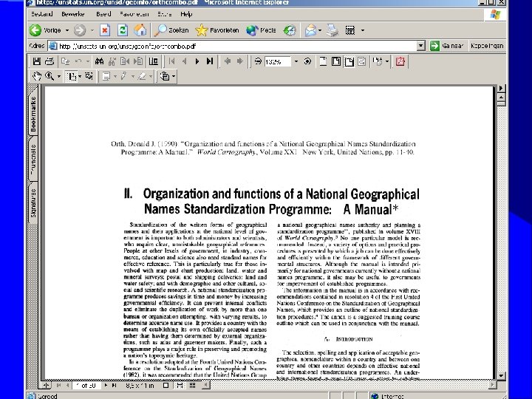Click the zoom out minus button
This screenshot has height=399, width=532.
click(x=258, y=61)
